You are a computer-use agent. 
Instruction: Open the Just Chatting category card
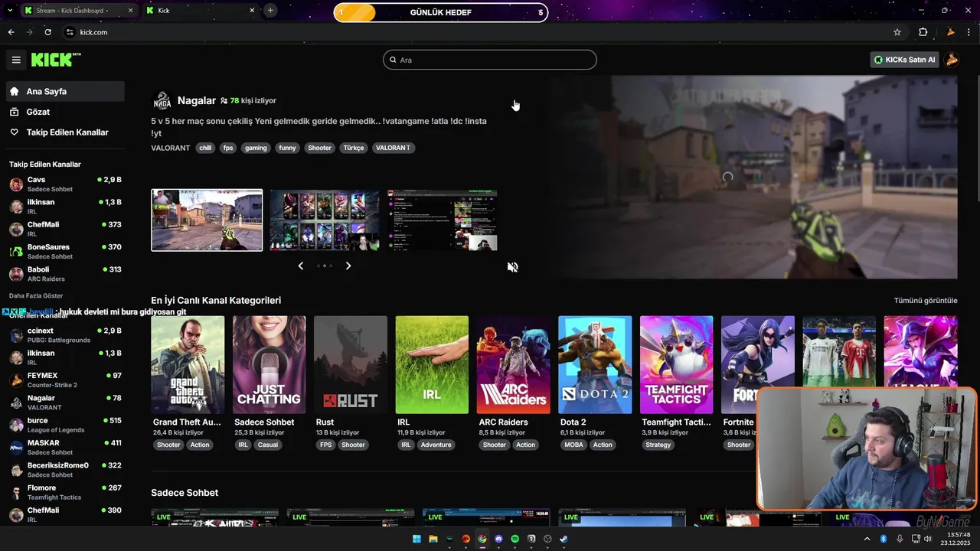[x=269, y=365]
